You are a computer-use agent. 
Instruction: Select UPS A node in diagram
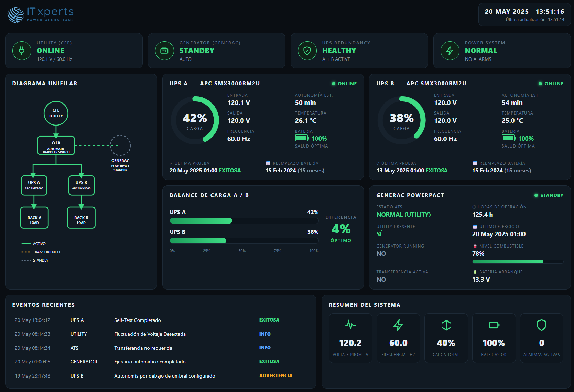[34, 185]
